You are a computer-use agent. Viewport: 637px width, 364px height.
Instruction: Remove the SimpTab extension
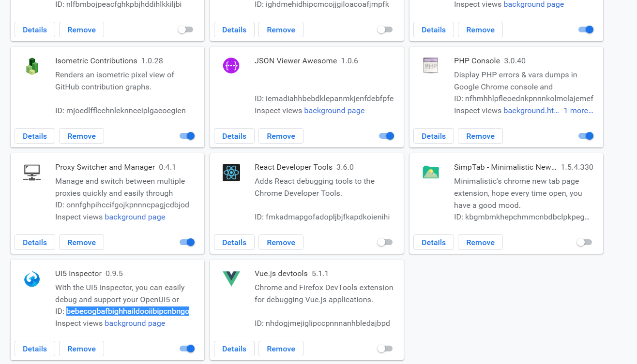[x=480, y=242]
